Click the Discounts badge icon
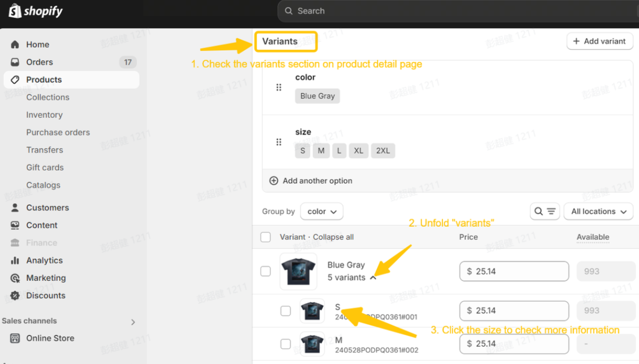 [15, 296]
